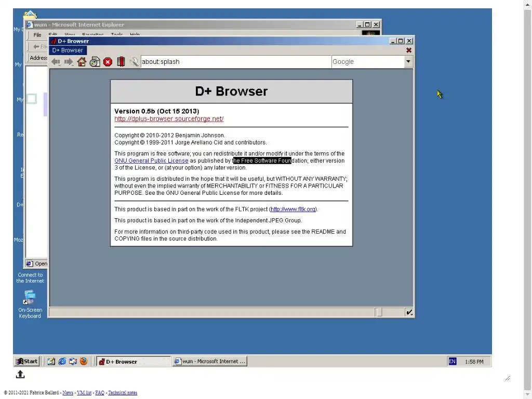The height and width of the screenshot is (399, 532).
Task: Click the status bar checkmark icon
Action: tap(409, 312)
